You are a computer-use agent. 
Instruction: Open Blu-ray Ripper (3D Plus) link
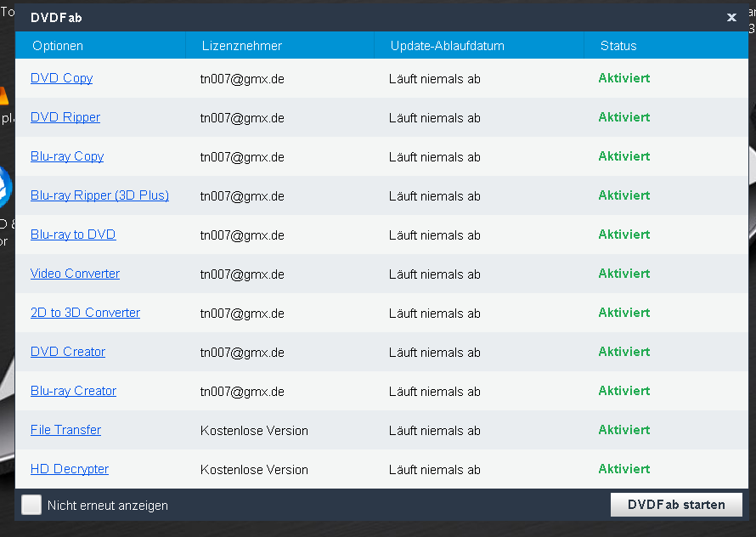pos(99,195)
